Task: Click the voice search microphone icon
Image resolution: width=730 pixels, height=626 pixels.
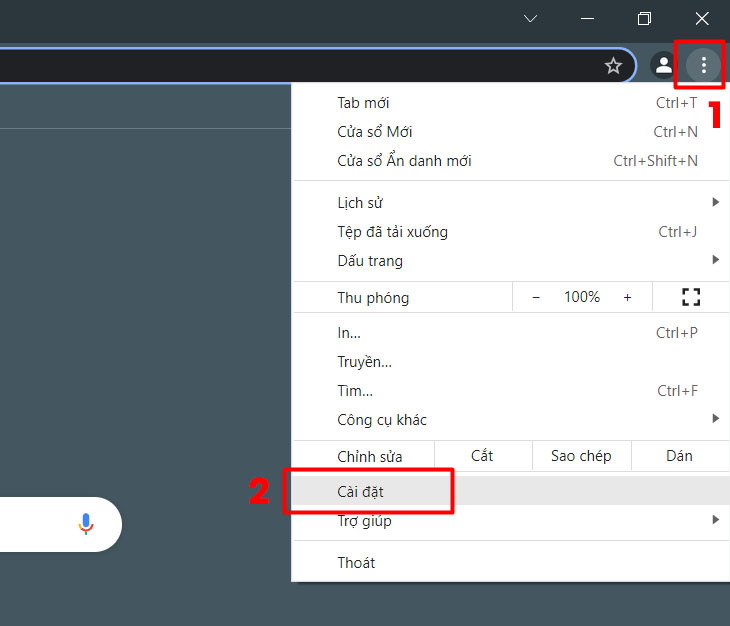Action: (x=86, y=524)
